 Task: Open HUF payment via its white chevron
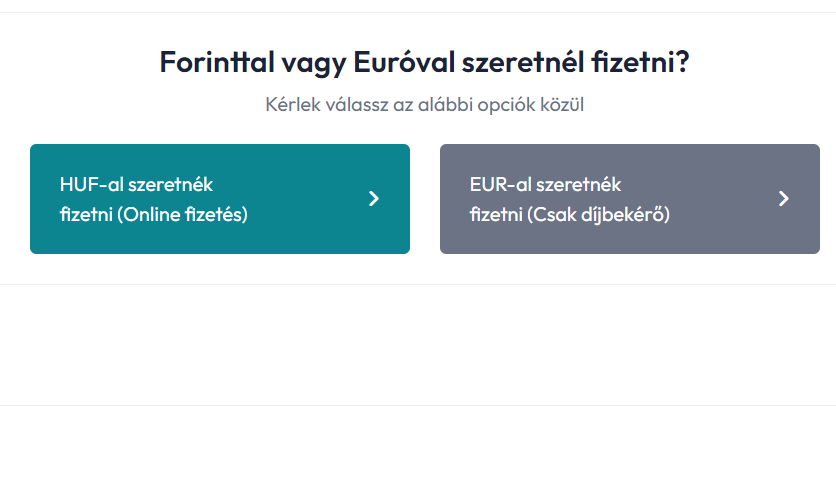[374, 199]
